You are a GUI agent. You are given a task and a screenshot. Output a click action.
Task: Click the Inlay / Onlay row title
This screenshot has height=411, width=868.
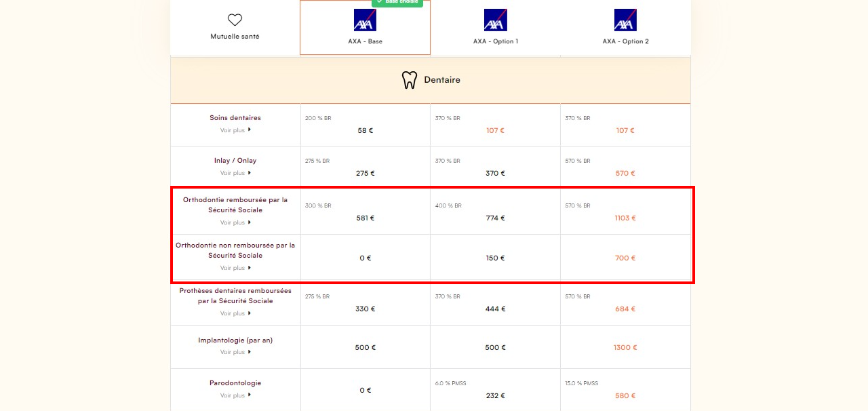point(235,161)
